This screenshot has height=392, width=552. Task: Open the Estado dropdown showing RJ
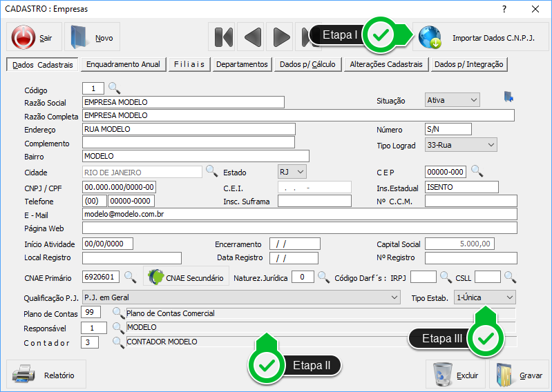coord(292,172)
